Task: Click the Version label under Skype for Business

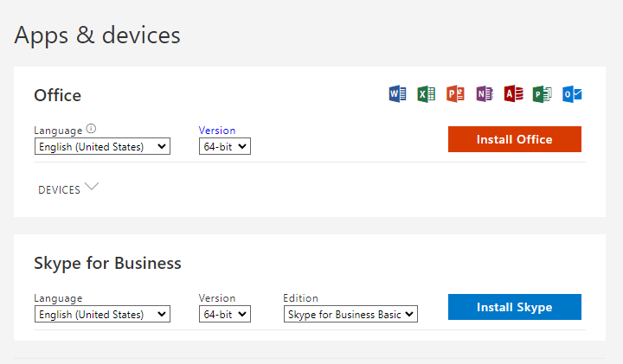Action: [x=217, y=298]
